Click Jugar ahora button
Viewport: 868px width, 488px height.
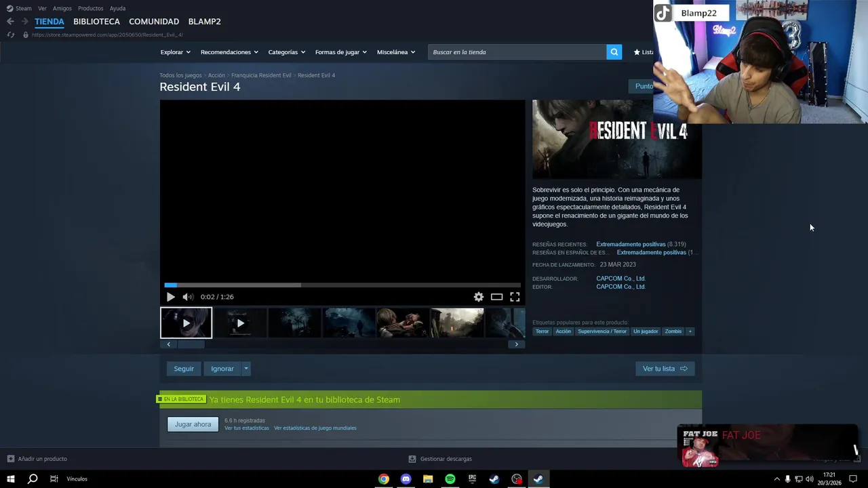(193, 424)
